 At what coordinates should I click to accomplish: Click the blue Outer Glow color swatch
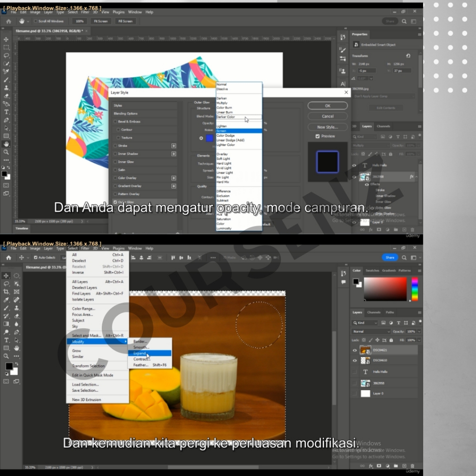tap(210, 138)
